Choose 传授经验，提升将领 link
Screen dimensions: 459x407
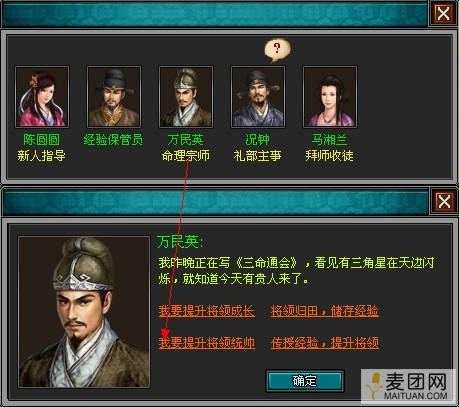(325, 343)
